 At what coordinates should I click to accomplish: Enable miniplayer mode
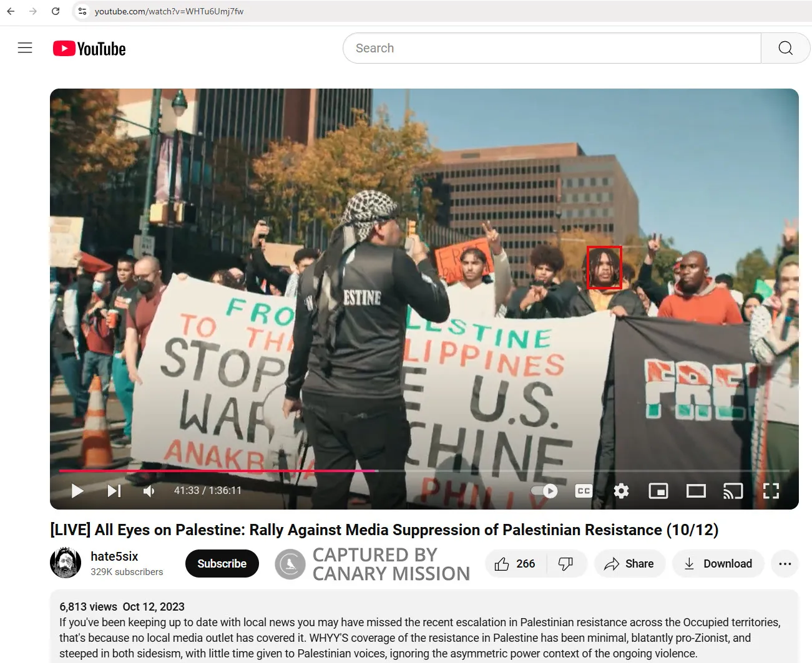point(658,491)
